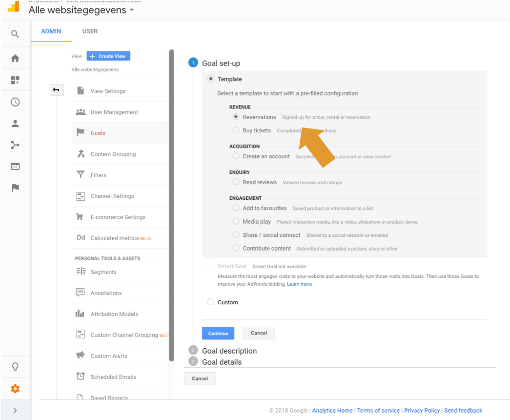Click the blue Continue button
Image resolution: width=510 pixels, height=420 pixels.
click(x=218, y=334)
